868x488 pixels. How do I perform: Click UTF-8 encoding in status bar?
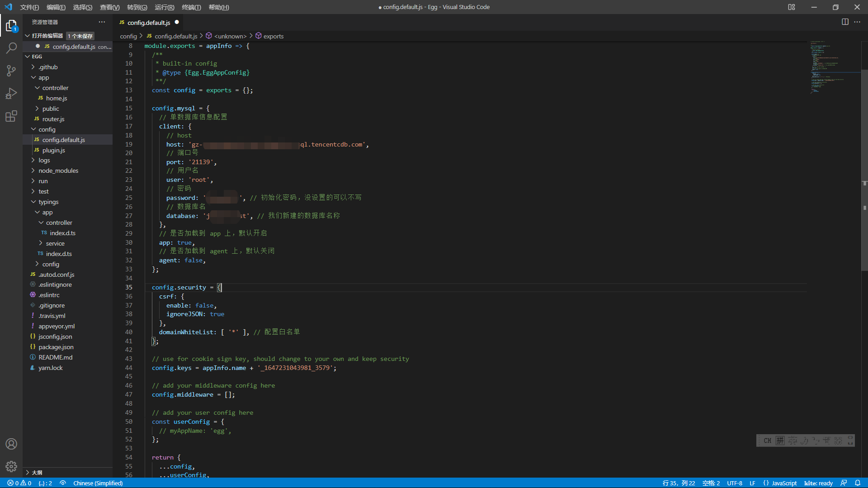click(735, 483)
